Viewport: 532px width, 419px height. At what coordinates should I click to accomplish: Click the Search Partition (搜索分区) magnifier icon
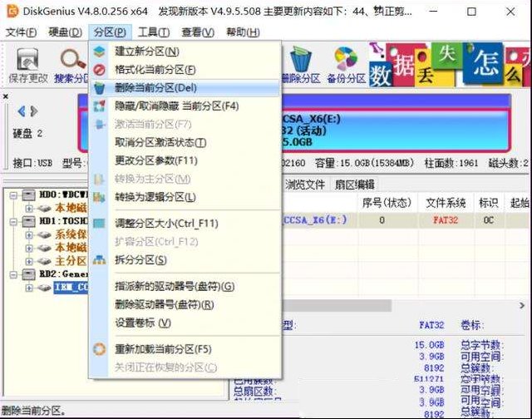tap(71, 66)
